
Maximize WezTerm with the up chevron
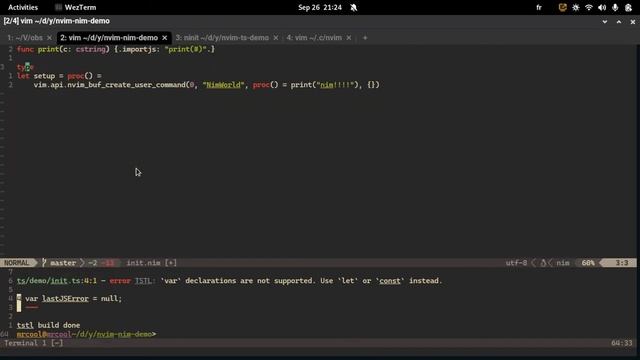619,22
